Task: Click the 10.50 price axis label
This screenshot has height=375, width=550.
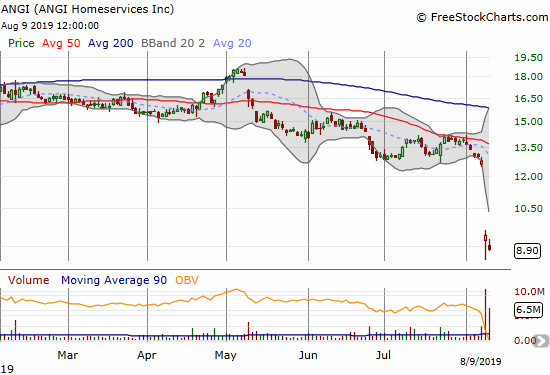Action: click(x=528, y=208)
